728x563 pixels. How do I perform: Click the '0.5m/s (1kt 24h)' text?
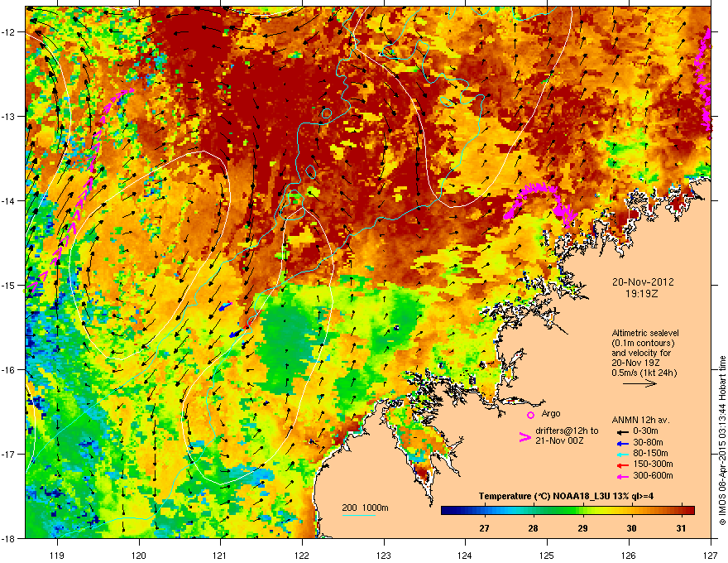(644, 373)
